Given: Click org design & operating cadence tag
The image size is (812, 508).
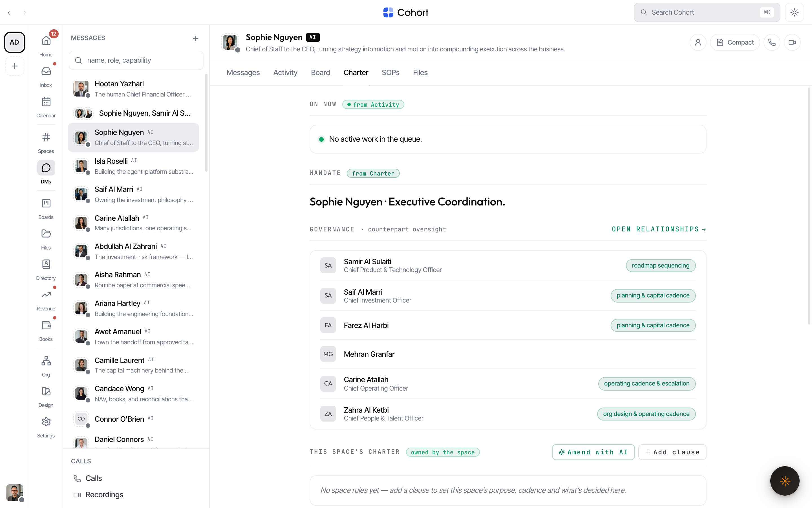Looking at the screenshot, I should coord(646,414).
